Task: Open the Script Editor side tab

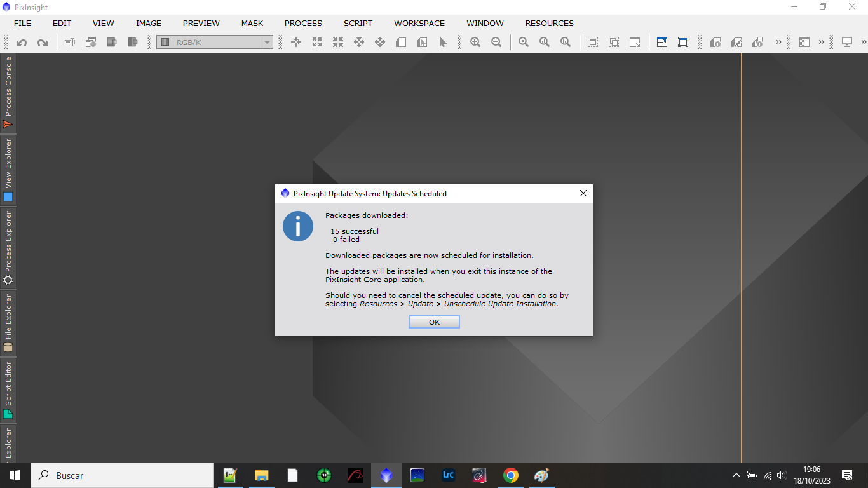Action: pos(8,390)
